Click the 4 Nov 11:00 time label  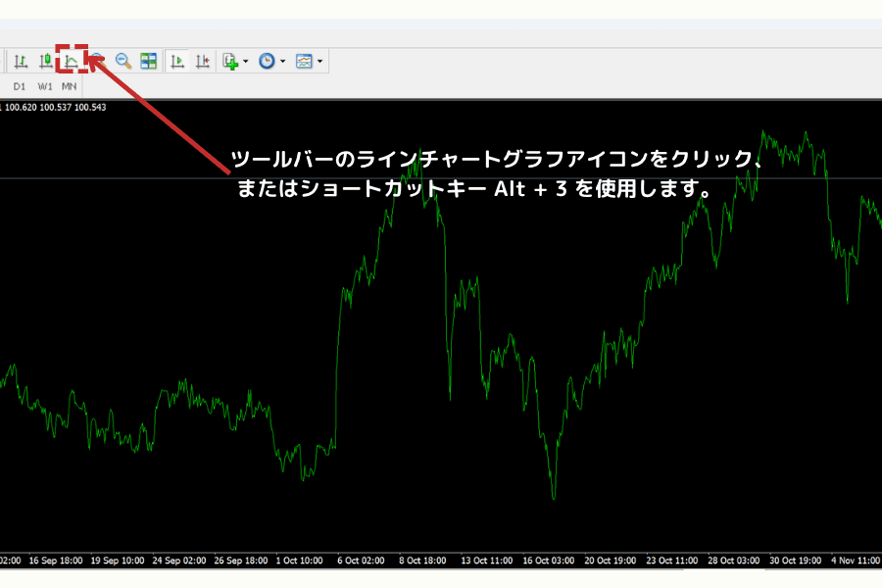coord(856,561)
